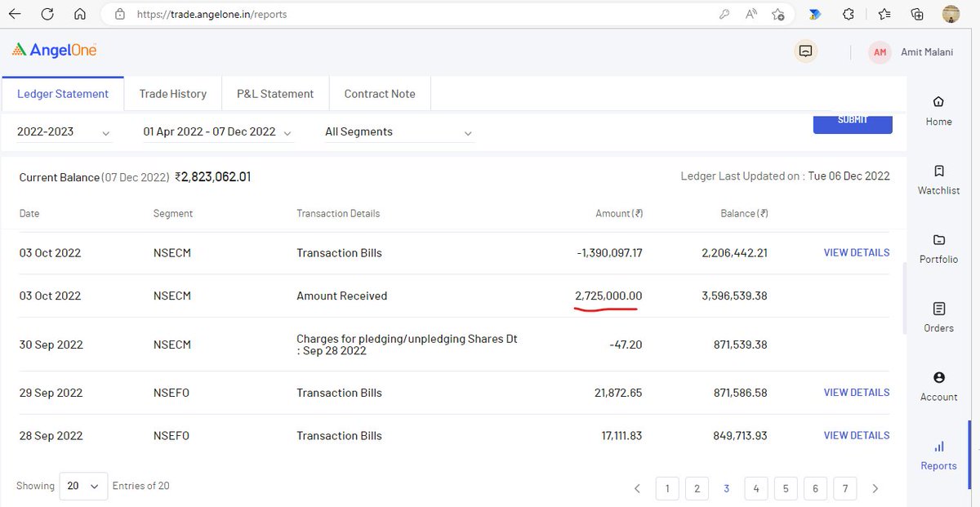
Task: Open the blue arrow extension icon
Action: click(815, 14)
